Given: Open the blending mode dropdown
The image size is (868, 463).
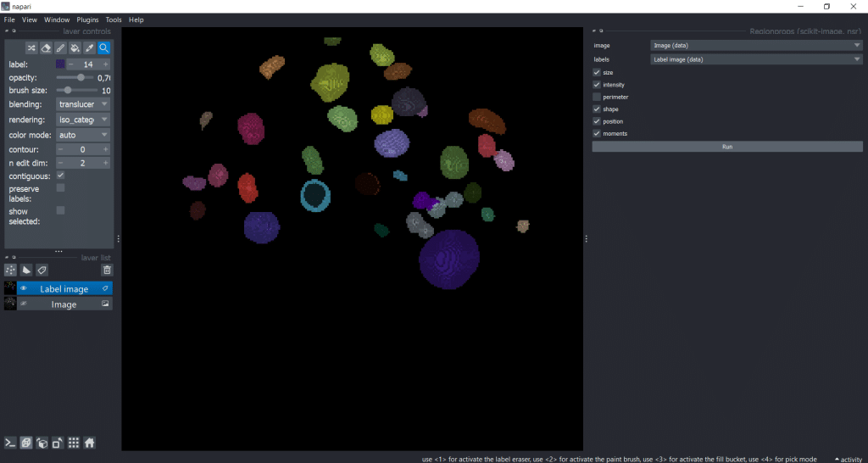Looking at the screenshot, I should coord(83,104).
